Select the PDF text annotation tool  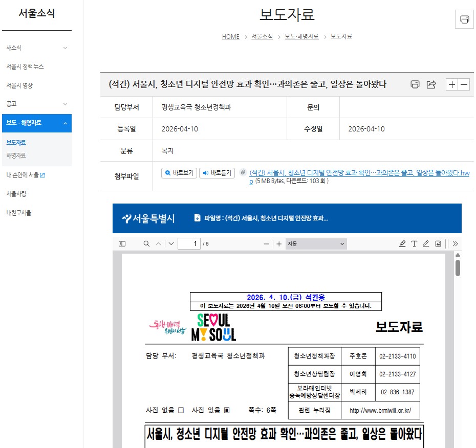click(414, 244)
